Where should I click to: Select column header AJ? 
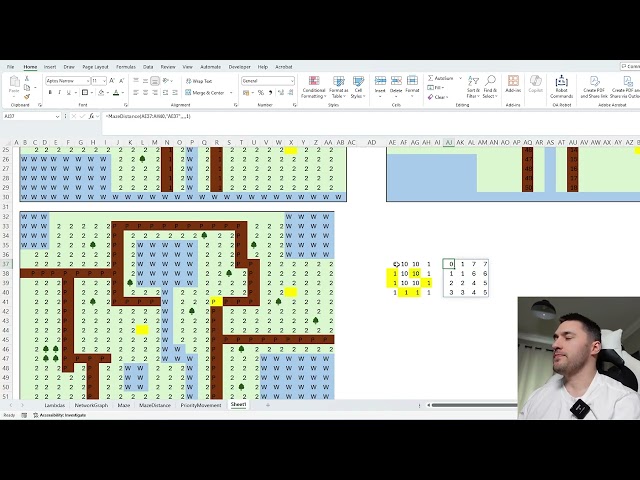(x=449, y=142)
